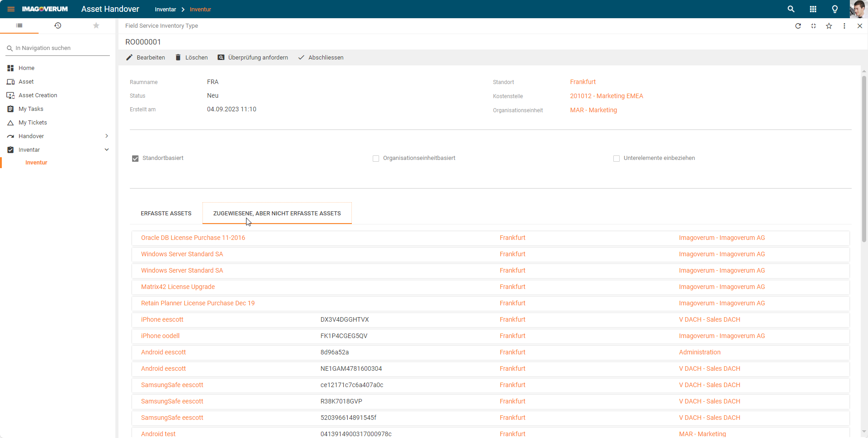The width and height of the screenshot is (868, 438).
Task: Click the My Tickets triangle icon
Action: 10,123
